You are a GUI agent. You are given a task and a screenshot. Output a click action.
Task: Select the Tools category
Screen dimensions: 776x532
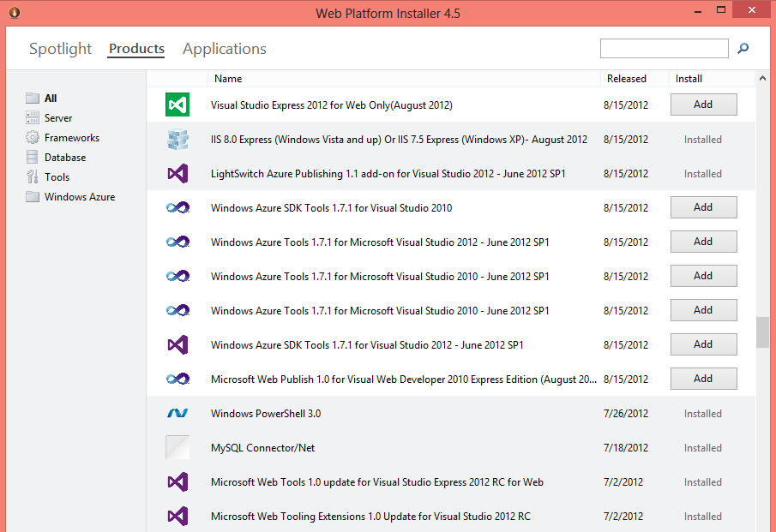pyautogui.click(x=57, y=177)
